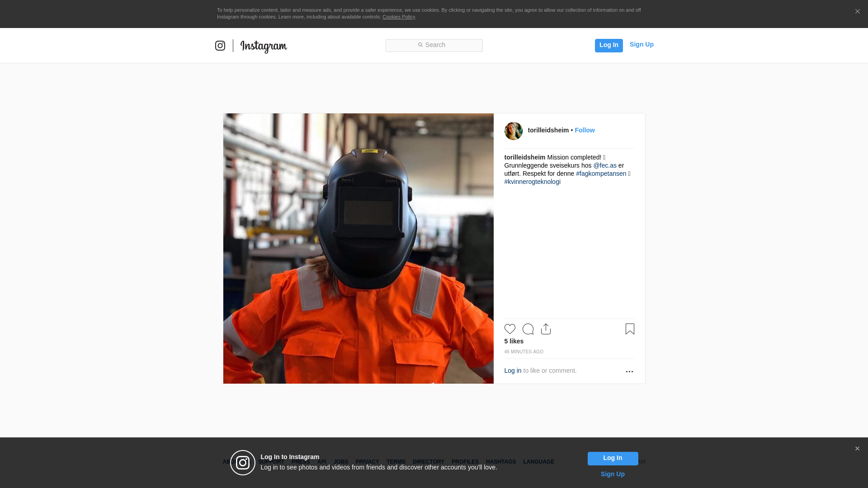
Task: Click Log In button in bottom banner
Action: (x=613, y=459)
